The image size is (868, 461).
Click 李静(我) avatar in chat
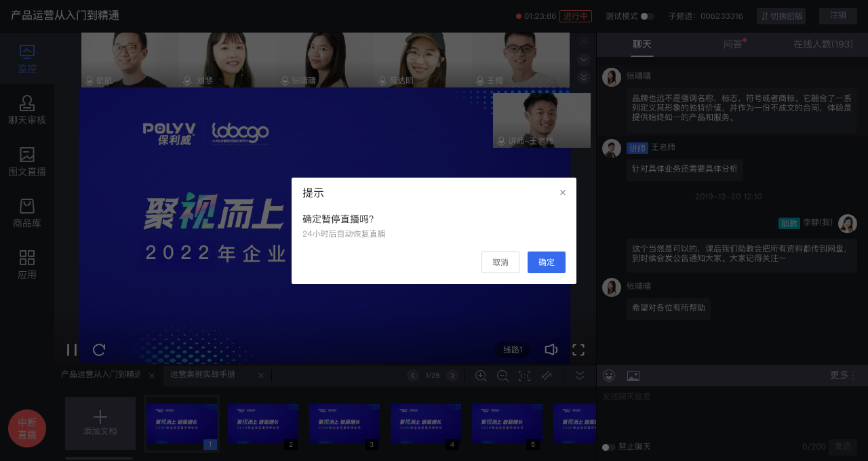pyautogui.click(x=848, y=224)
